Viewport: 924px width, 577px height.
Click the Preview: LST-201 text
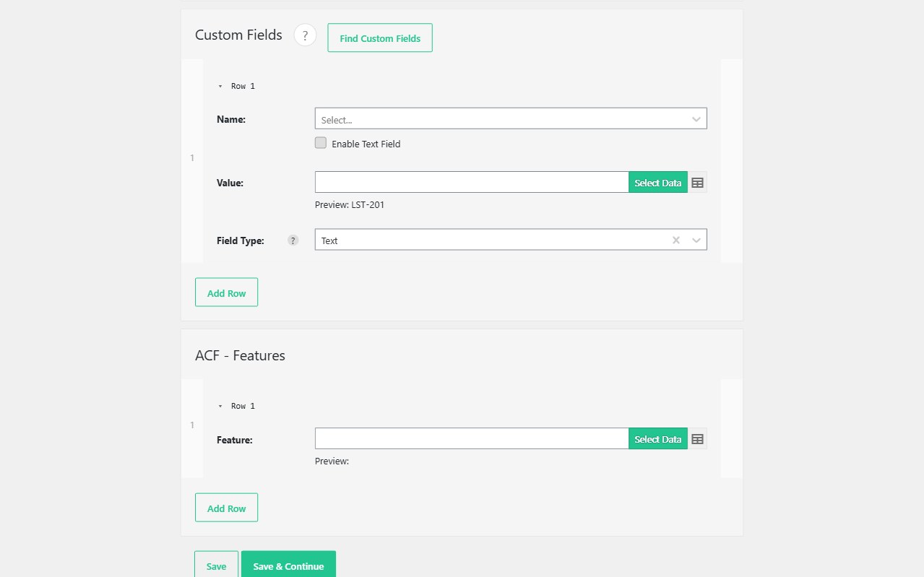coord(350,204)
